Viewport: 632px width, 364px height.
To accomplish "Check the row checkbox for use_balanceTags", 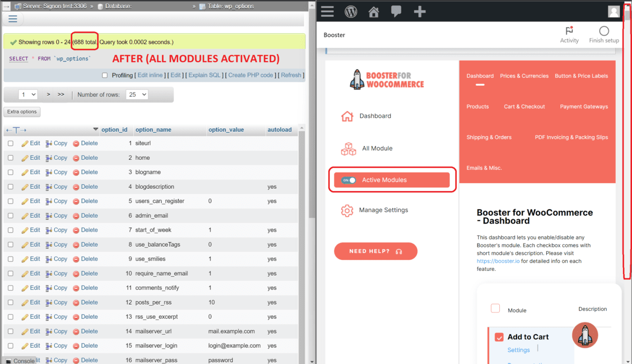I will 11,245.
